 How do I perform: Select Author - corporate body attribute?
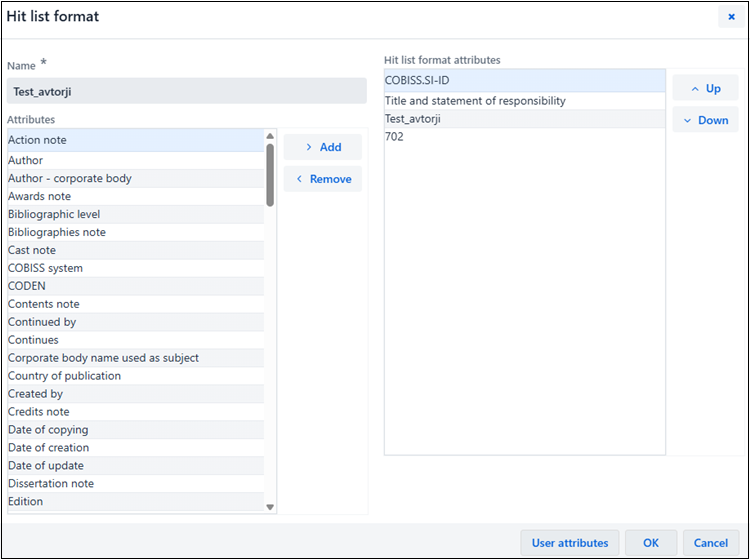[136, 178]
